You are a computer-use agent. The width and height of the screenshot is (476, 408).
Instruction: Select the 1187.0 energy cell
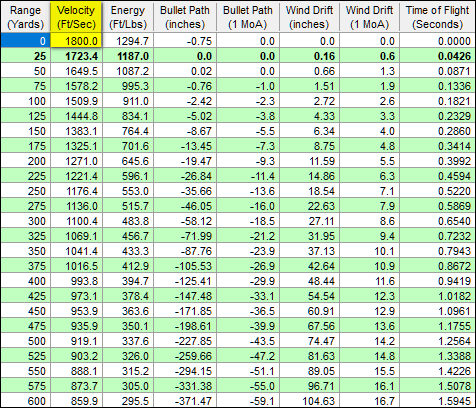(x=128, y=56)
